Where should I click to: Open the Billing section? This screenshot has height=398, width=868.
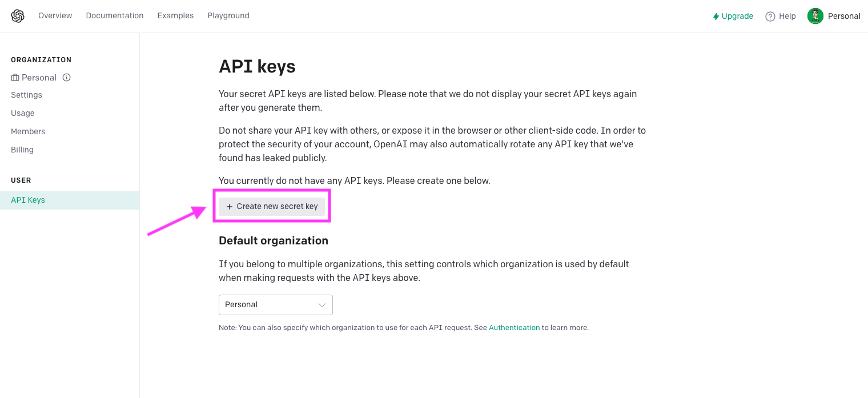pyautogui.click(x=22, y=150)
